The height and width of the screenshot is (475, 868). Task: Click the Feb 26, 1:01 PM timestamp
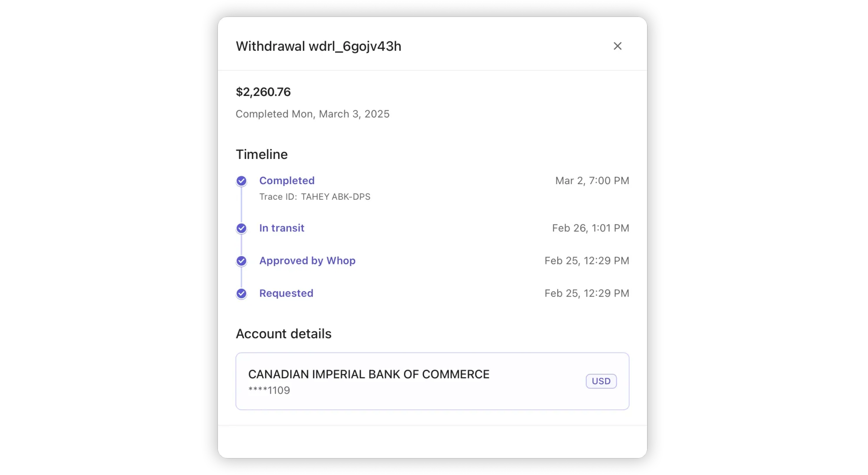tap(590, 228)
